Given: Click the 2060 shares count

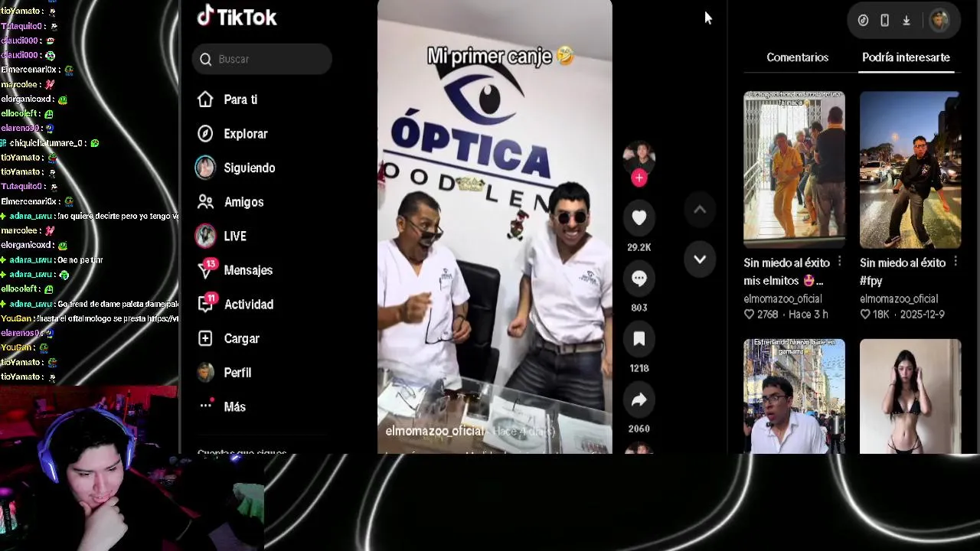Looking at the screenshot, I should pos(639,429).
